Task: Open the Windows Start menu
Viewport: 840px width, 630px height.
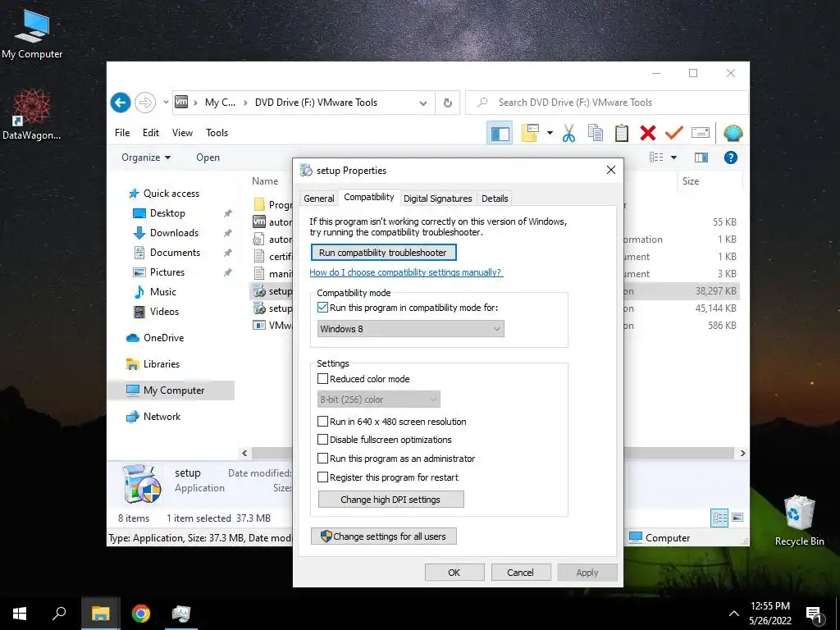Action: point(20,614)
